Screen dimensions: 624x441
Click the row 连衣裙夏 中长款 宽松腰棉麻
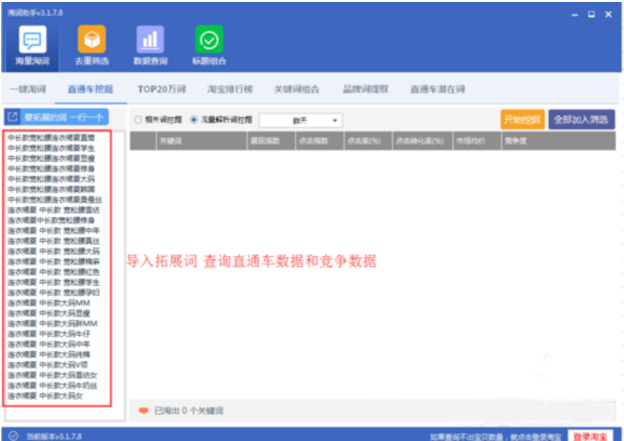pyautogui.click(x=53, y=261)
